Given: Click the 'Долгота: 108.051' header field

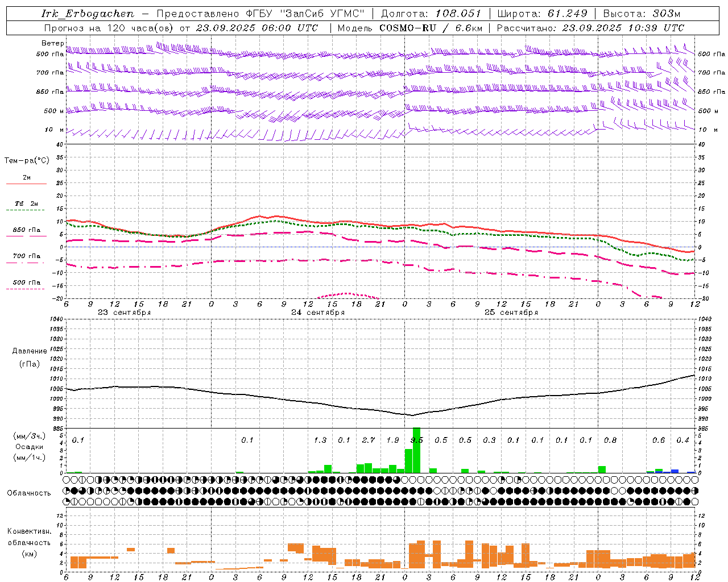Looking at the screenshot, I should pyautogui.click(x=431, y=14).
